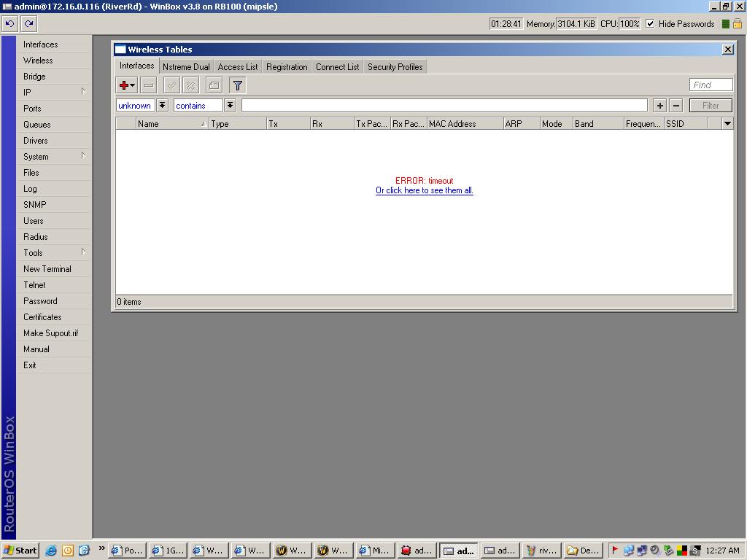Image resolution: width=747 pixels, height=560 pixels.
Task: Switch to the Interfaces tab
Action: (x=136, y=66)
